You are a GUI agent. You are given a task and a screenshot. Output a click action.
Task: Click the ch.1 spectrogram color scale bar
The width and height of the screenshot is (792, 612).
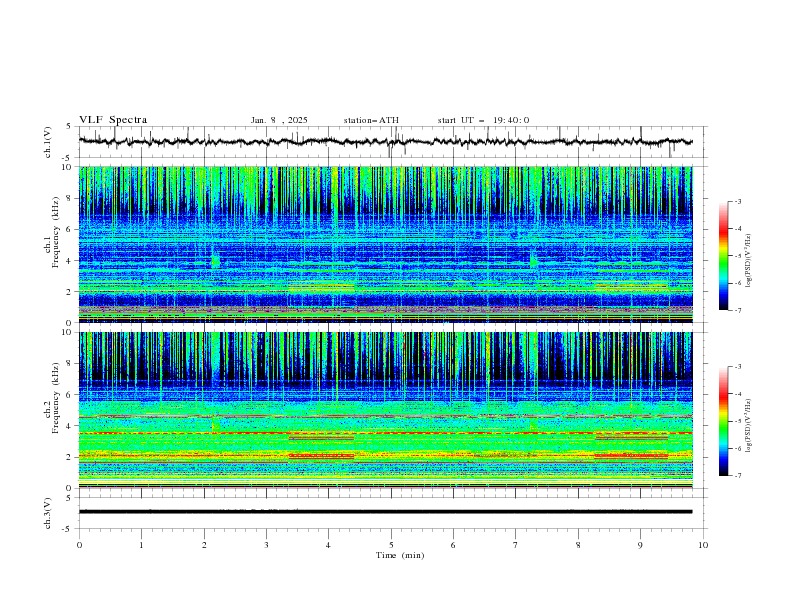(723, 256)
